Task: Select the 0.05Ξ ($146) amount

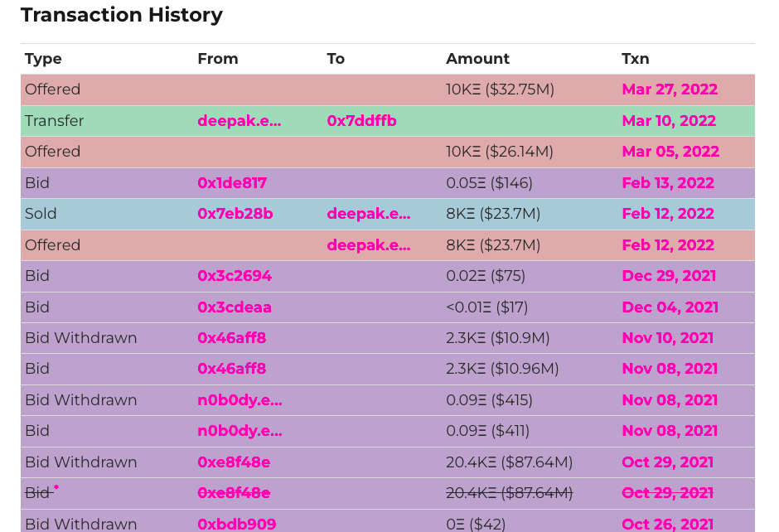Action: click(489, 183)
